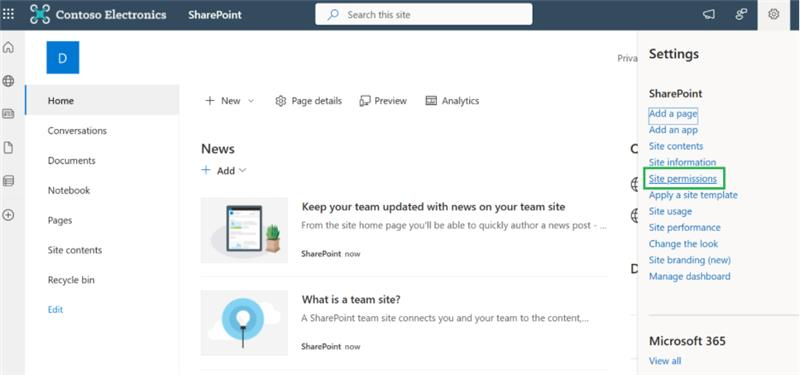Click the Page details button
The image size is (800, 375).
(308, 101)
